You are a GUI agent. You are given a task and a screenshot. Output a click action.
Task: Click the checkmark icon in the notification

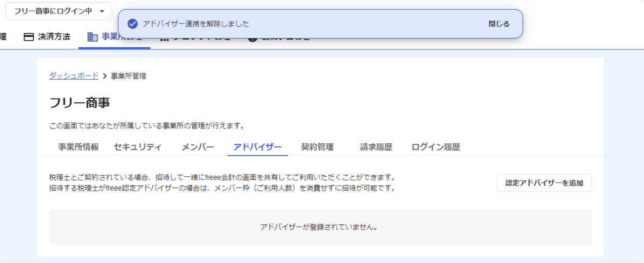pyautogui.click(x=133, y=24)
